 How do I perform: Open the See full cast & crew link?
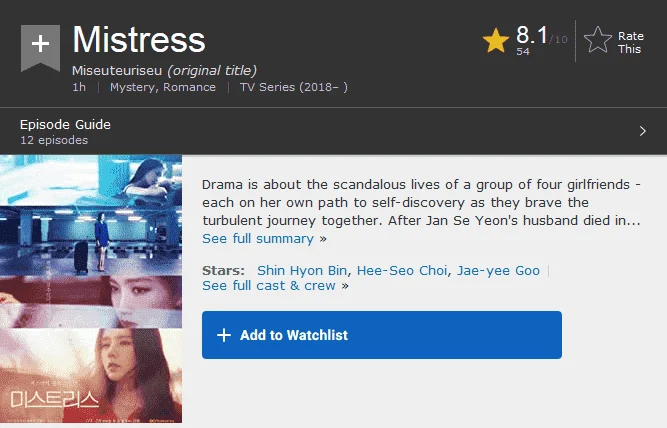coord(269,285)
